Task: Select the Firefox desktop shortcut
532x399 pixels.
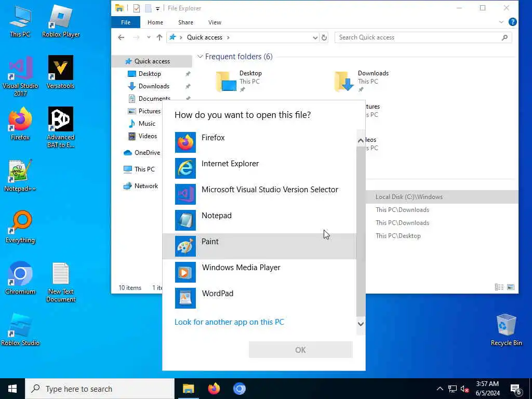Action: (x=20, y=124)
